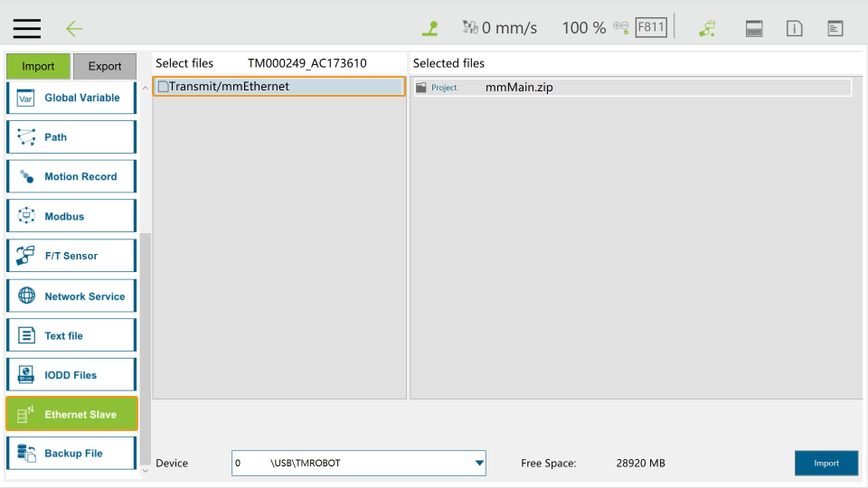Click the green robot status icon
The image size is (868, 488).
click(430, 28)
